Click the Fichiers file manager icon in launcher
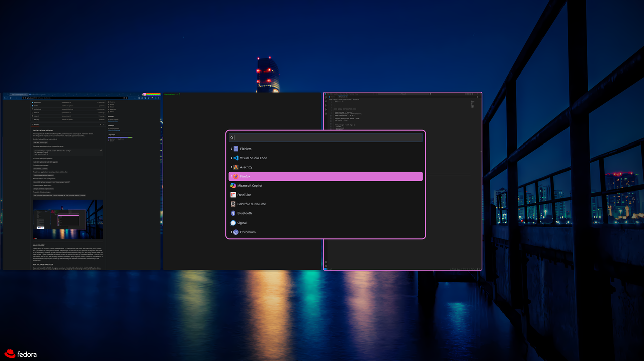 point(236,149)
